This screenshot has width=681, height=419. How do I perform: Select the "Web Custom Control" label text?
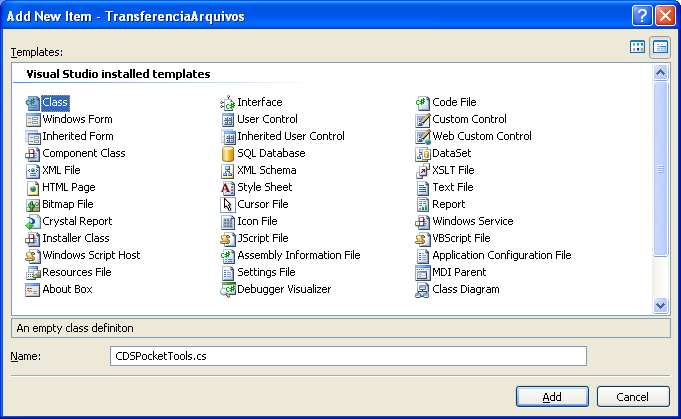(482, 136)
